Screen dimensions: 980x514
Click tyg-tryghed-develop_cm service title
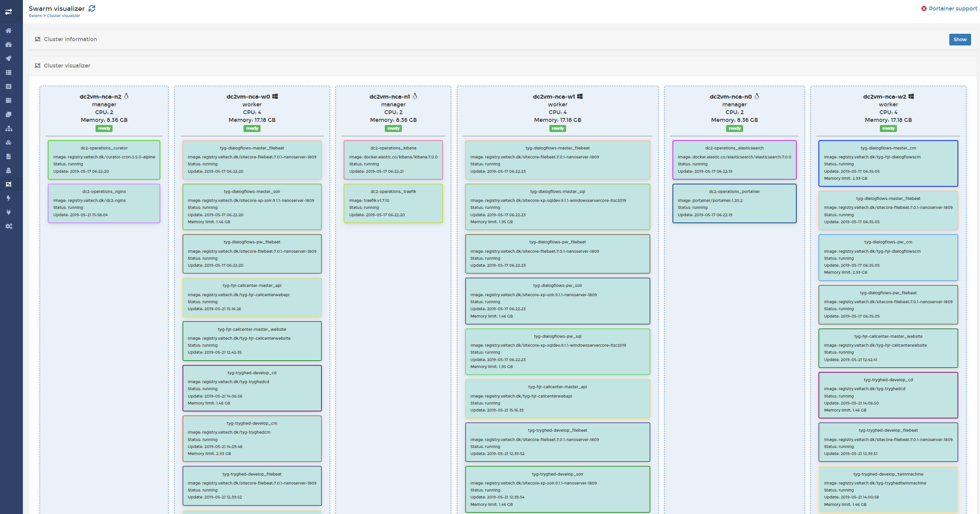(252, 423)
